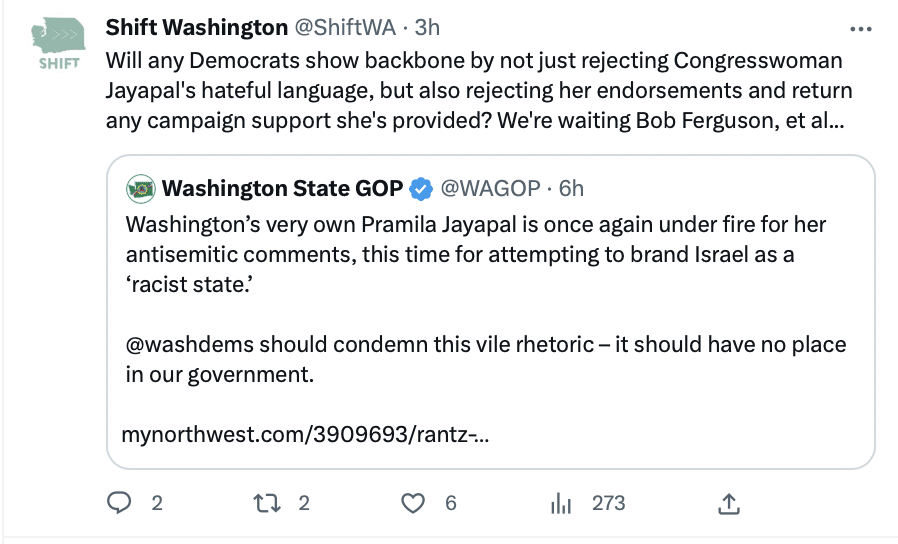Open the three-dot more options menu
The height and width of the screenshot is (544, 898).
[x=860, y=29]
